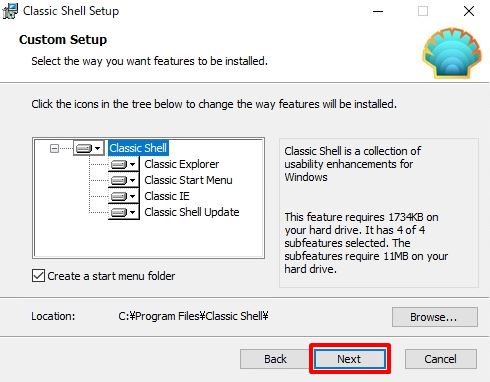Uncheck Create a start menu folder
This screenshot has height=382, width=490.
[38, 276]
